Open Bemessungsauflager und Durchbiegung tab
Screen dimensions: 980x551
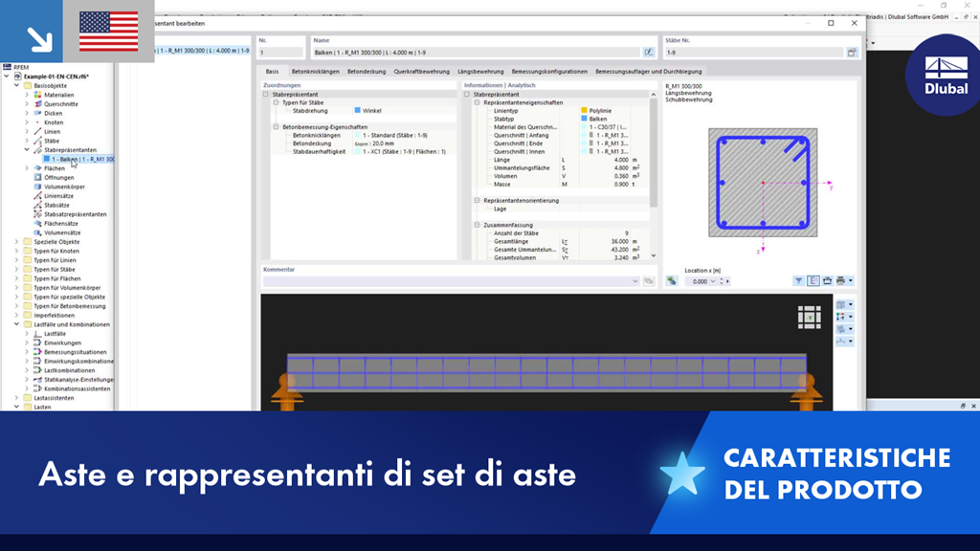click(648, 71)
